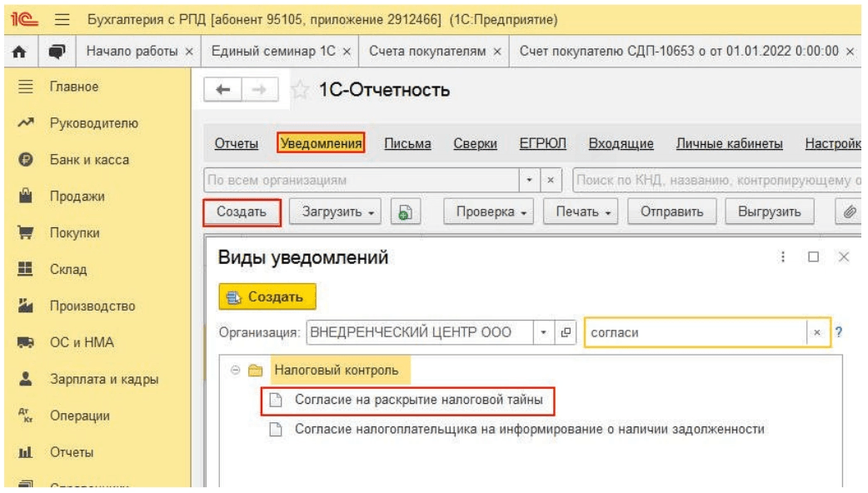Viewport: 868px width, 493px height.
Task: Open the organization card icon beside ВНЕДРЕНЧЕСКИЙ ЦЕНТР
Action: click(565, 332)
